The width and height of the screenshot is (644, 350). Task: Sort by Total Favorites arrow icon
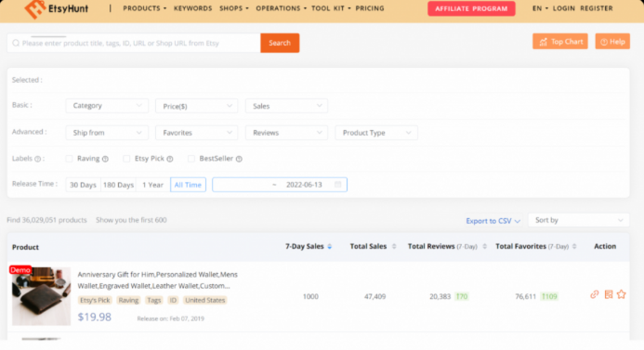(x=574, y=247)
